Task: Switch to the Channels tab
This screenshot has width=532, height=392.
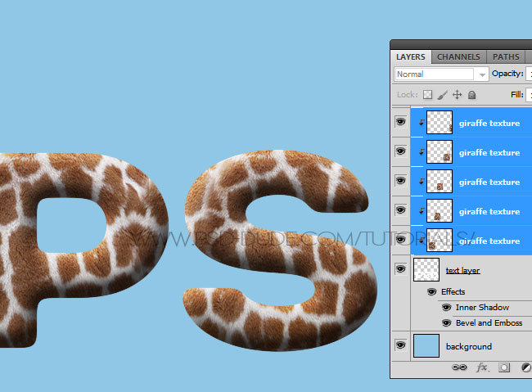Action: pos(458,56)
